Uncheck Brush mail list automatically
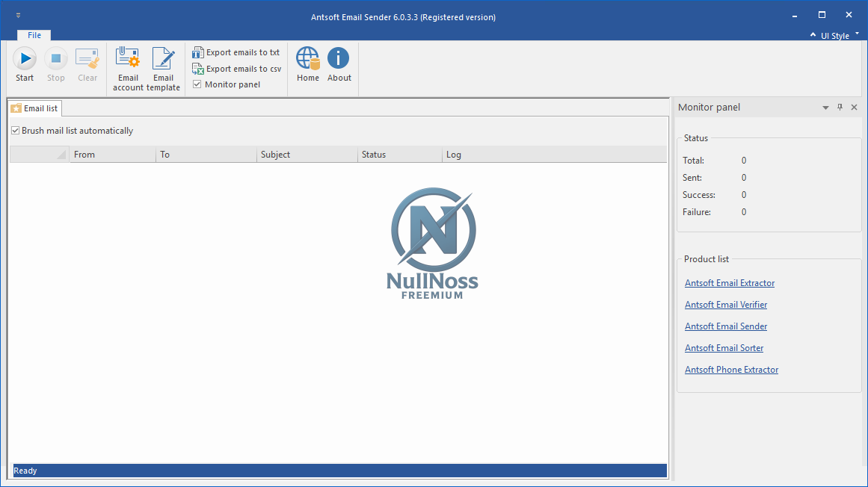 [16, 131]
